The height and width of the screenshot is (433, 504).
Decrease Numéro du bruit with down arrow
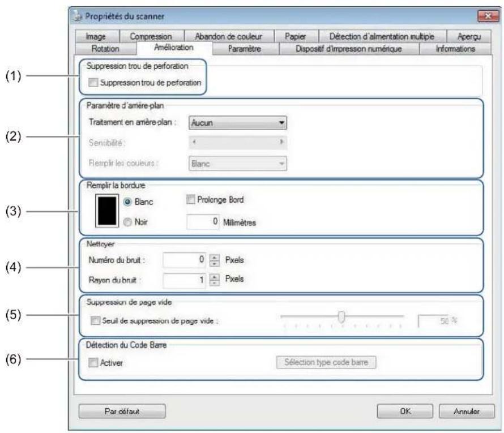(215, 263)
